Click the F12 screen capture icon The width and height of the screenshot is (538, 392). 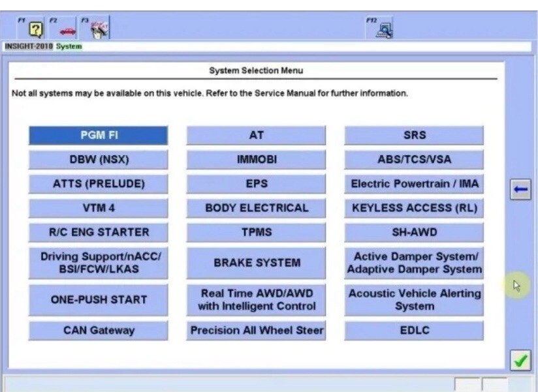[x=381, y=28]
